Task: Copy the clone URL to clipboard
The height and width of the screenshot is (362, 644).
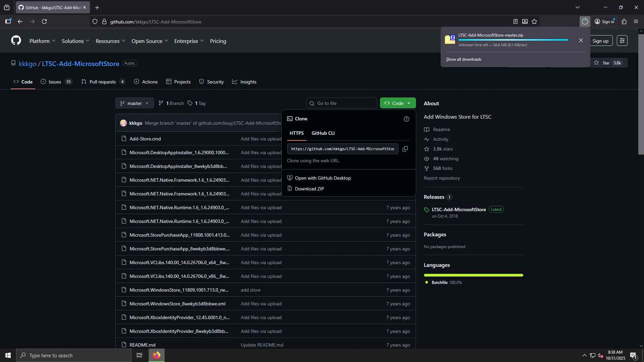Action: pos(405,149)
